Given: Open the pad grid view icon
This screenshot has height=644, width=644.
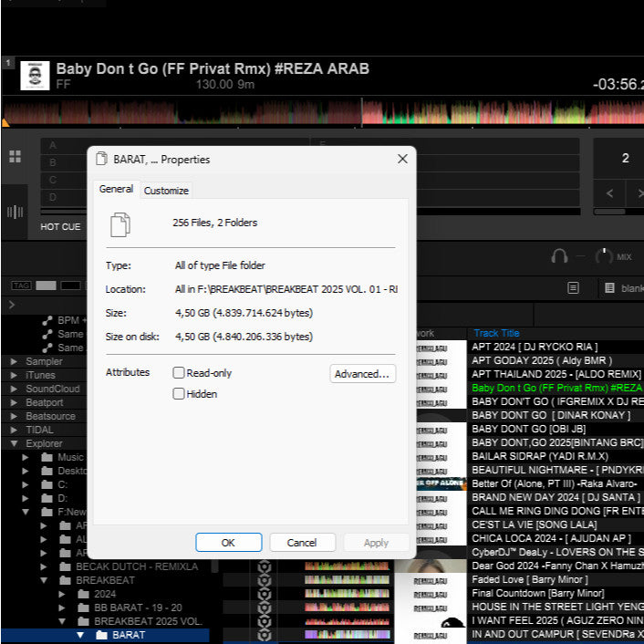Looking at the screenshot, I should [16, 157].
